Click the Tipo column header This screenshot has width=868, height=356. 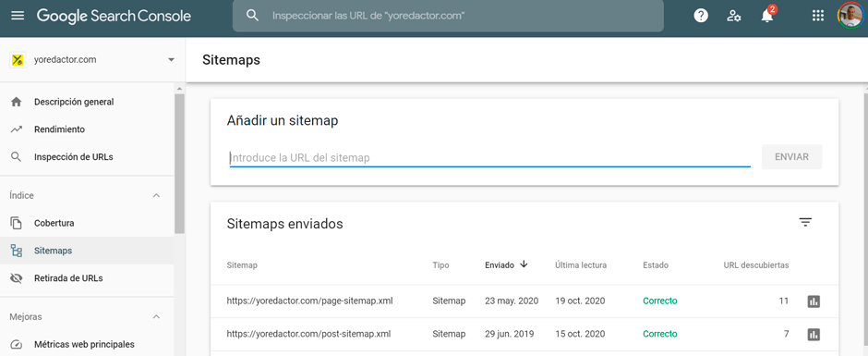[x=440, y=265]
